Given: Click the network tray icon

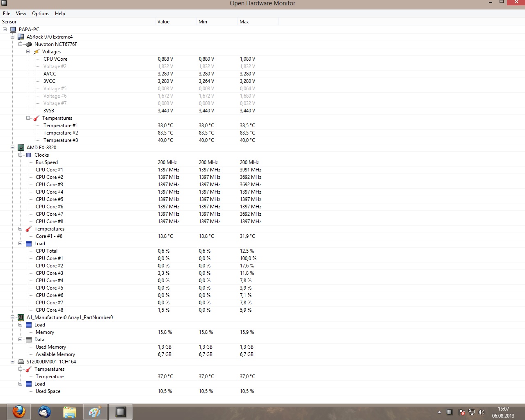Looking at the screenshot, I should pyautogui.click(x=472, y=412).
